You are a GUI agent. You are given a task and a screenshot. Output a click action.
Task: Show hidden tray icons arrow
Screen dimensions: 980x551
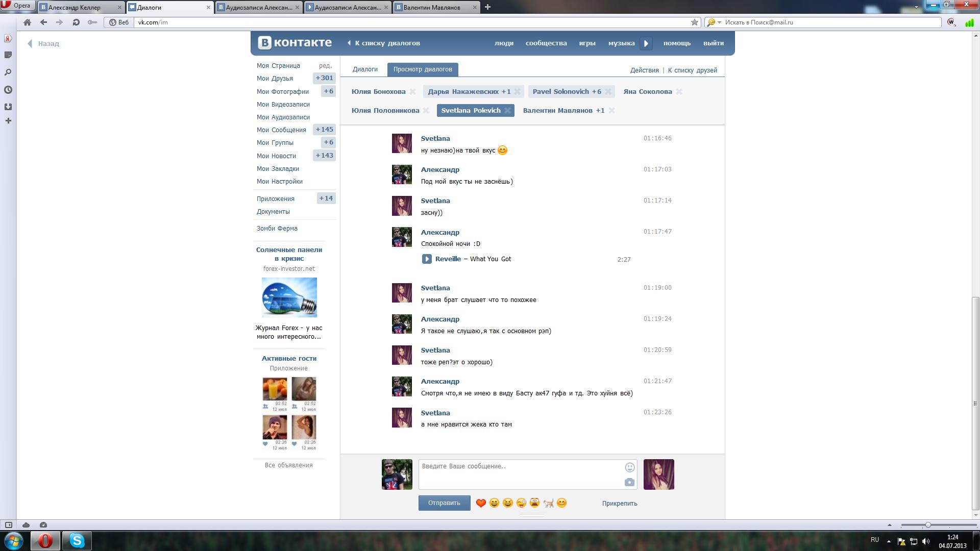pos(889,541)
